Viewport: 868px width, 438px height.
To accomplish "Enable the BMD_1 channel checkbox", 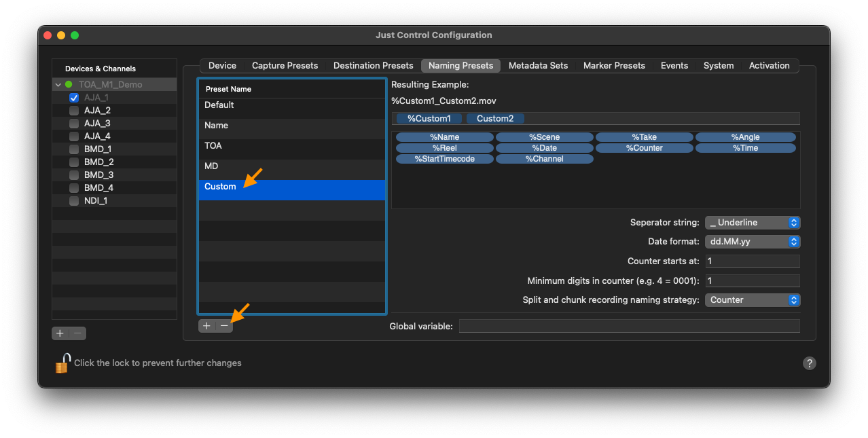I will [x=74, y=149].
